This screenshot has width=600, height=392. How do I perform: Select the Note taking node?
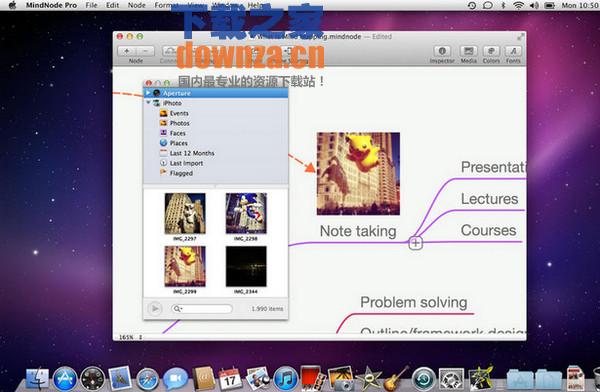pos(358,231)
